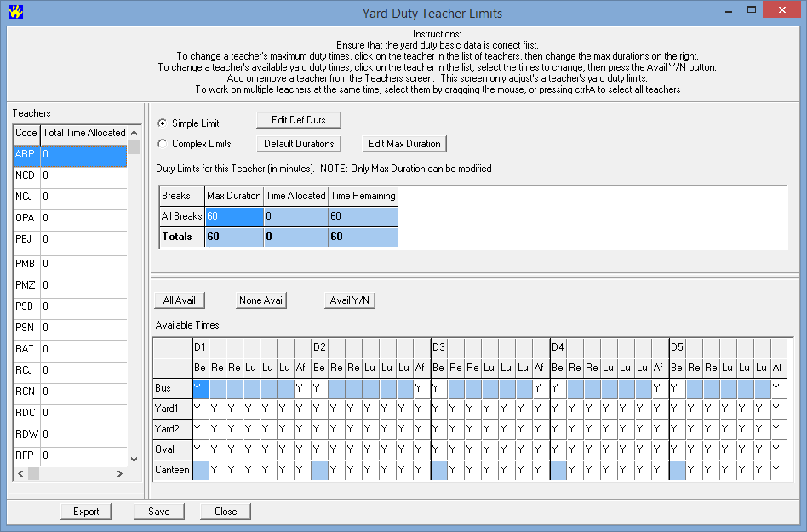Click the horizontal scroll right arrow

[x=120, y=473]
